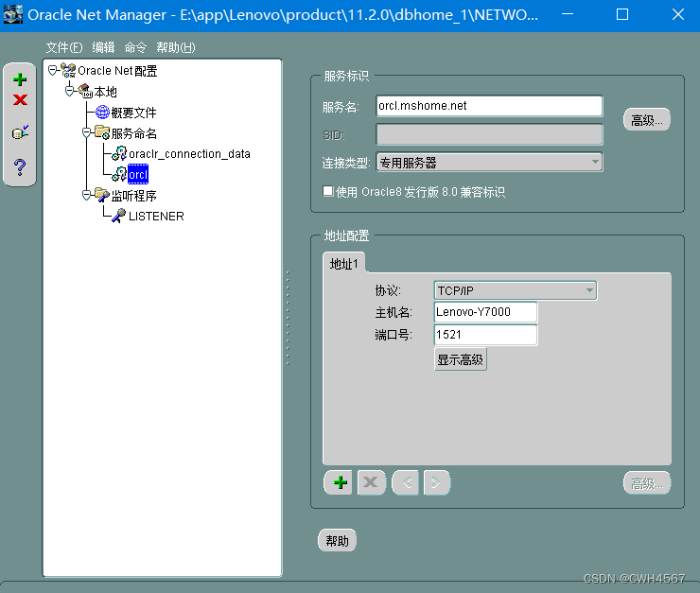This screenshot has width=700, height=593.
Task: Add an address with green plus button
Action: [340, 482]
